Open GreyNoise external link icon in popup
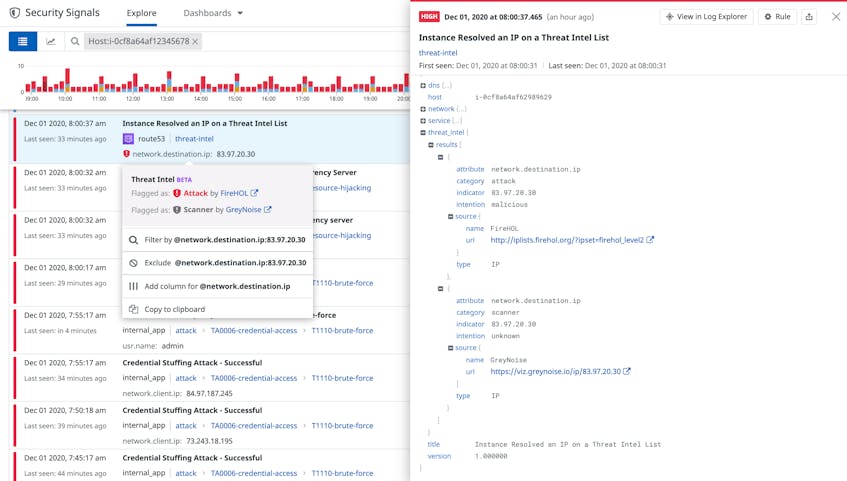This screenshot has height=481, width=847. [267, 210]
